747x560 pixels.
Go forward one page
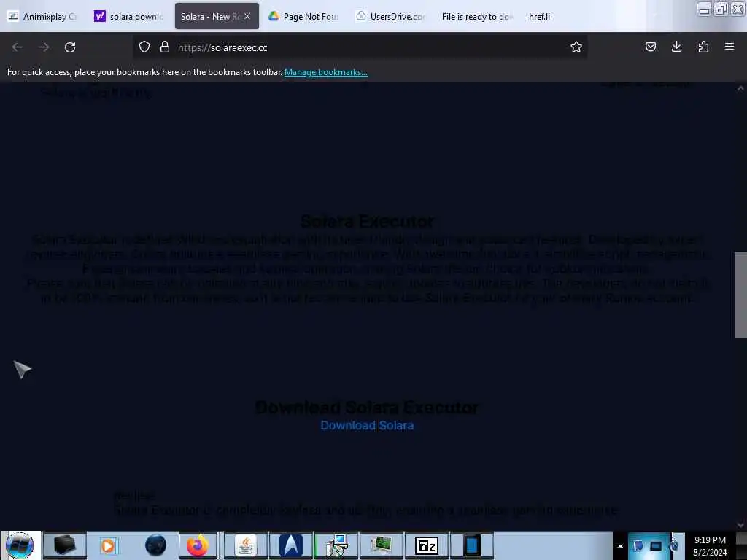(44, 47)
